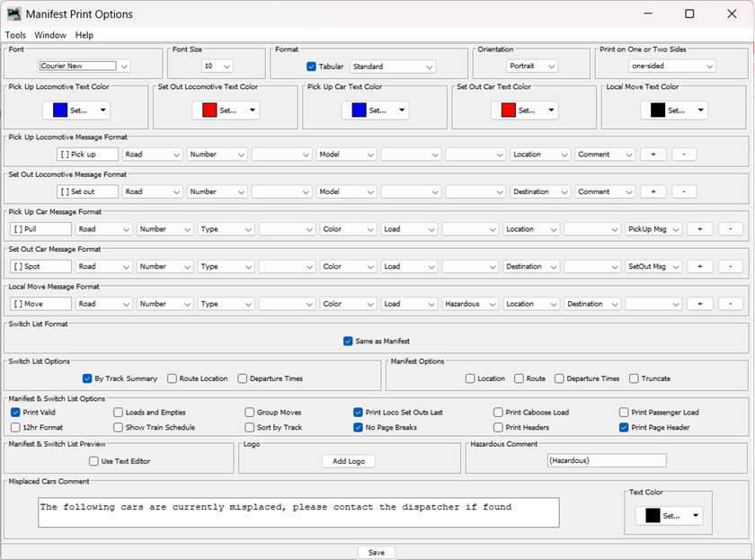Image resolution: width=755 pixels, height=560 pixels.
Task: Click the minus button in Set Out Locomotive row
Action: coord(684,191)
